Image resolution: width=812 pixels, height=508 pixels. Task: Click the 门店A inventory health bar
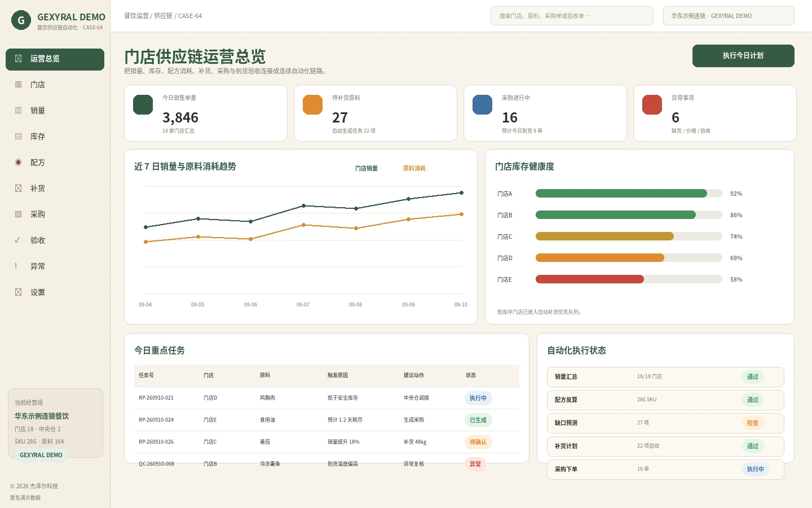coord(629,194)
